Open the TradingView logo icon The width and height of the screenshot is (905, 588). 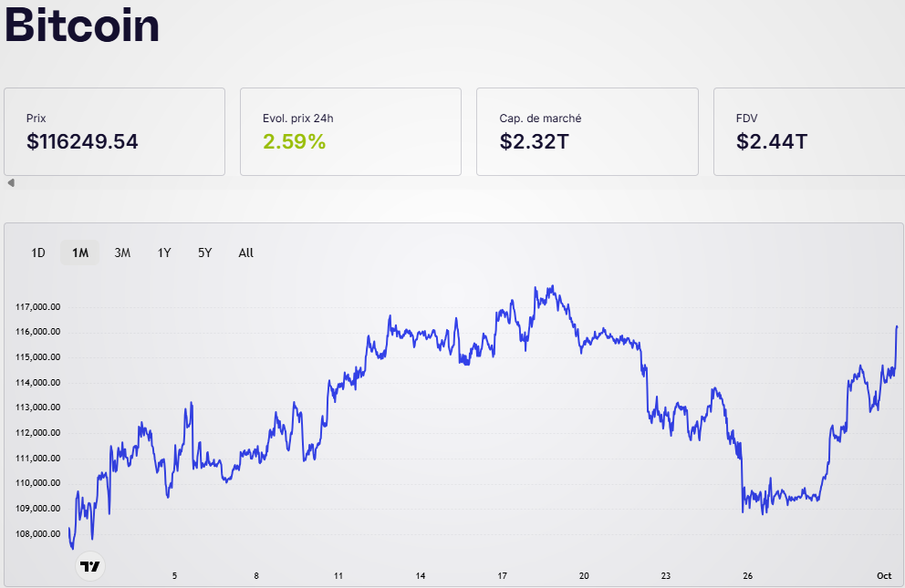tap(89, 566)
